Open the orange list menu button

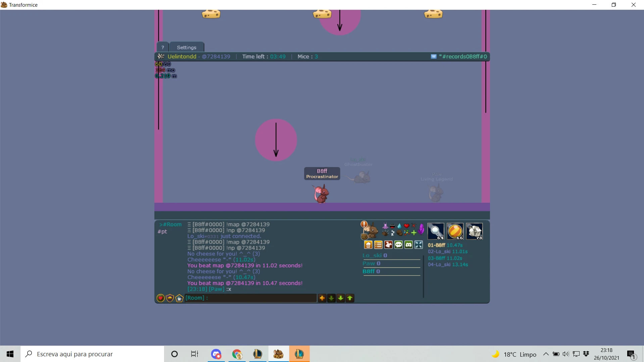378,245
